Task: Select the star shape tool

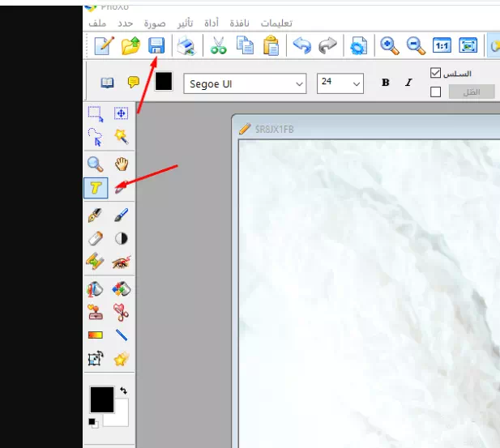Action: pyautogui.click(x=122, y=360)
